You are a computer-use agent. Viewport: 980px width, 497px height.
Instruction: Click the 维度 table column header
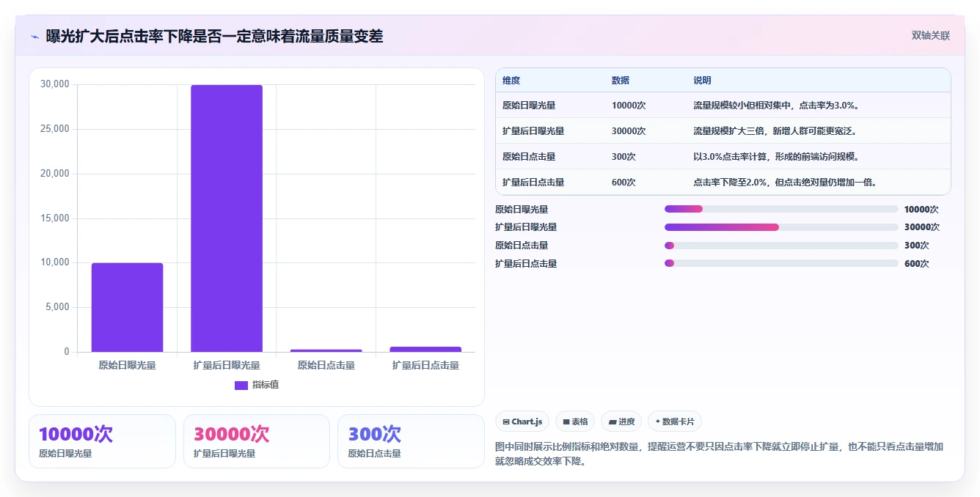click(511, 81)
